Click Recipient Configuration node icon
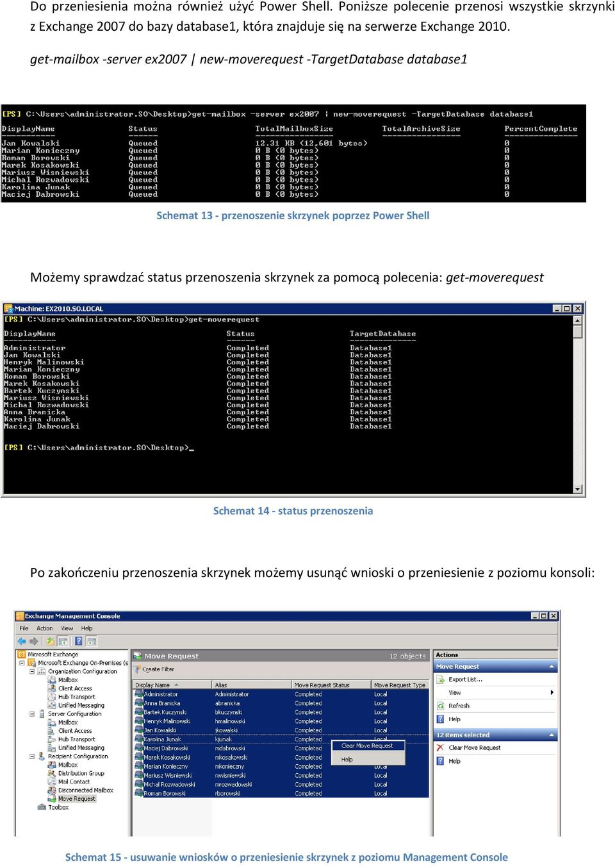Viewport: 615px width, 868px height. click(x=42, y=756)
